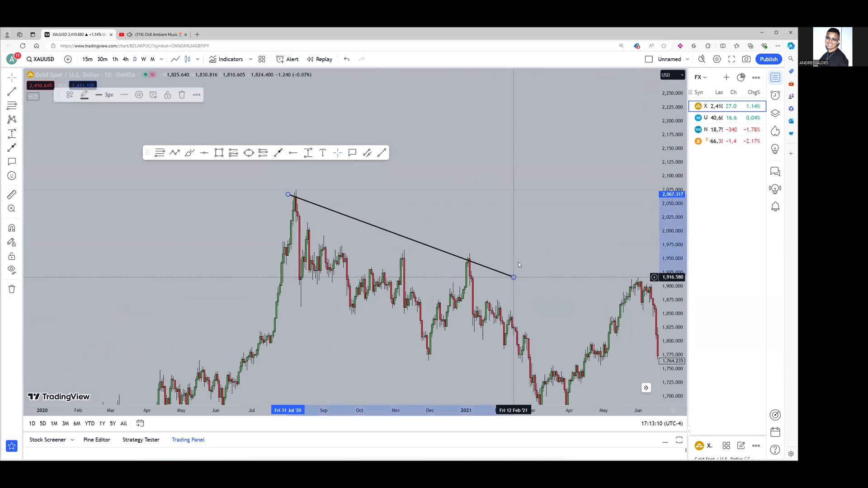
Task: Enable Magnet mode in left toolbar
Action: pyautogui.click(x=12, y=228)
